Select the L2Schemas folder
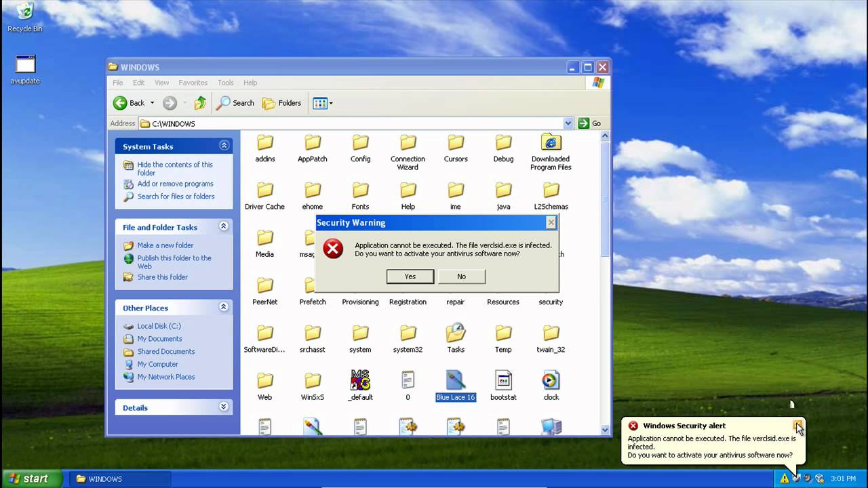The width and height of the screenshot is (868, 488). point(551,196)
